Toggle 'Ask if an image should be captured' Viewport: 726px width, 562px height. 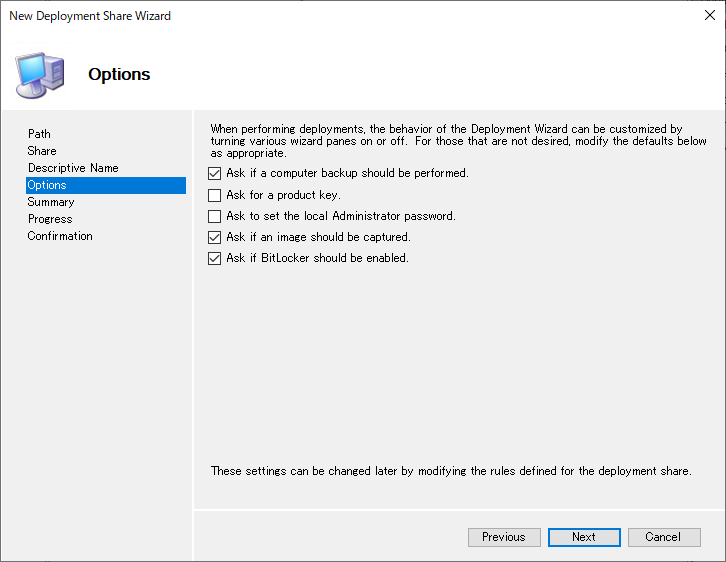[x=214, y=237]
